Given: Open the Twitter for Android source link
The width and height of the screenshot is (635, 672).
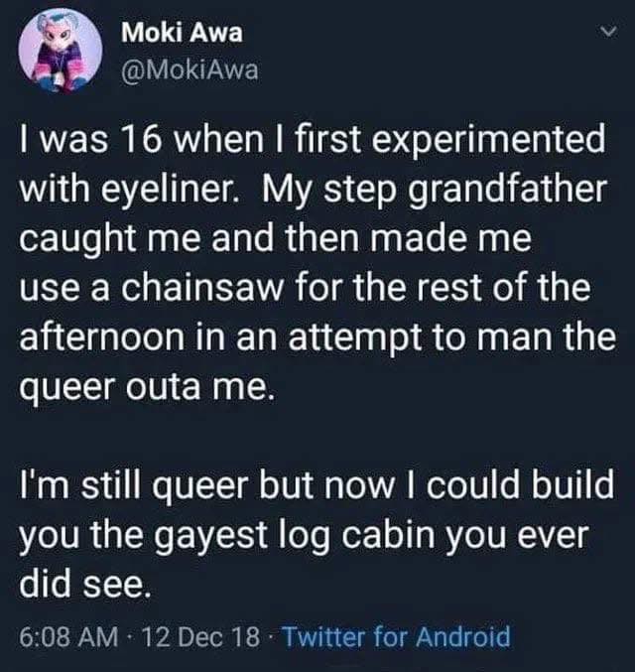Looking at the screenshot, I should coord(396,636).
